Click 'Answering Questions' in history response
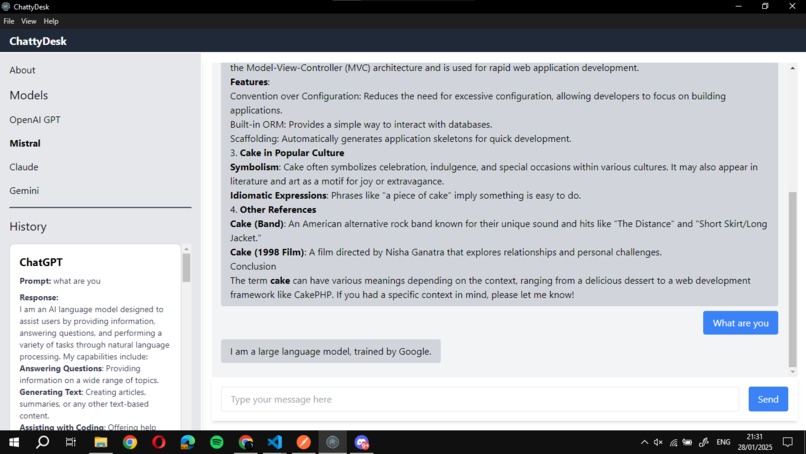Viewport: 806px width, 454px height. pyautogui.click(x=61, y=369)
